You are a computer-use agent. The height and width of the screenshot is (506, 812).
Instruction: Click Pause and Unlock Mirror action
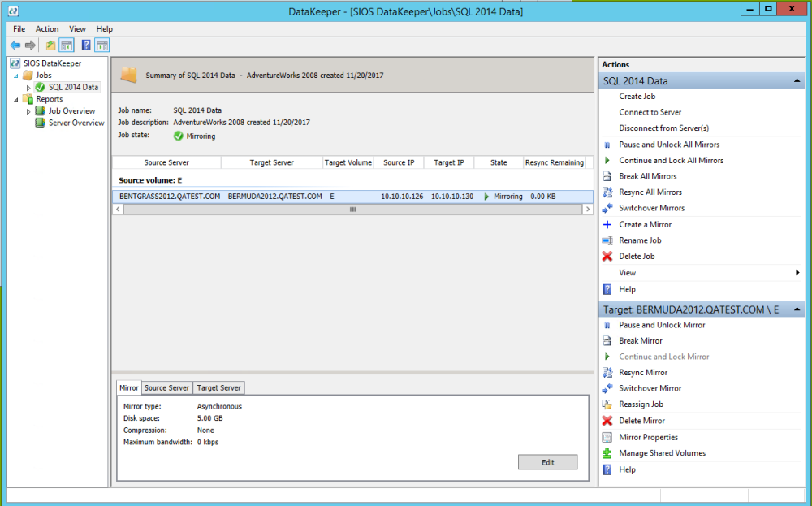tap(662, 325)
